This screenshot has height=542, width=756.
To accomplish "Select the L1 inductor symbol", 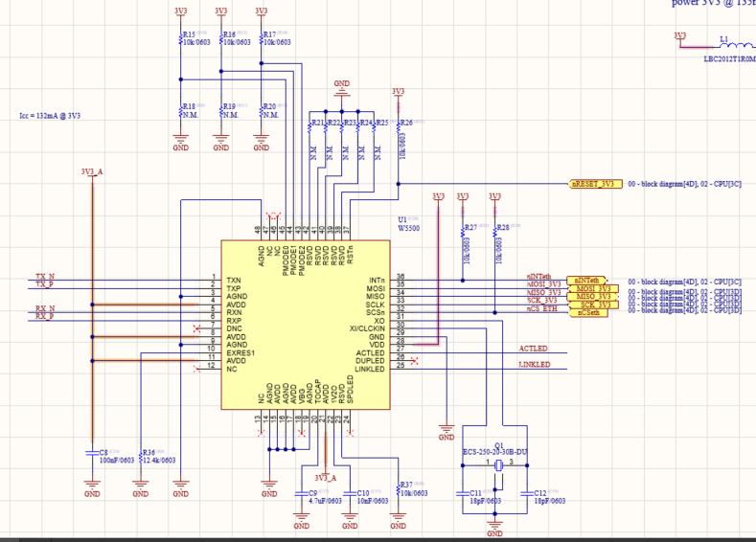I will click(x=736, y=45).
